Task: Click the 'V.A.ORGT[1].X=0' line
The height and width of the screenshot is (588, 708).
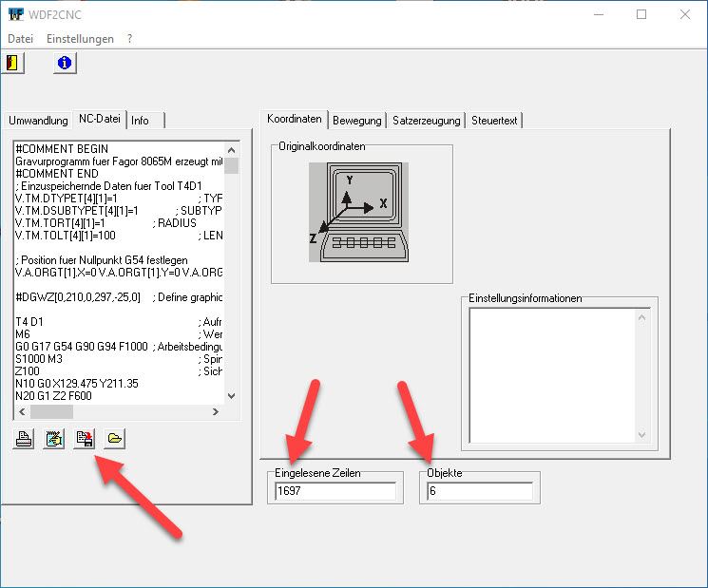Action: coord(119,273)
